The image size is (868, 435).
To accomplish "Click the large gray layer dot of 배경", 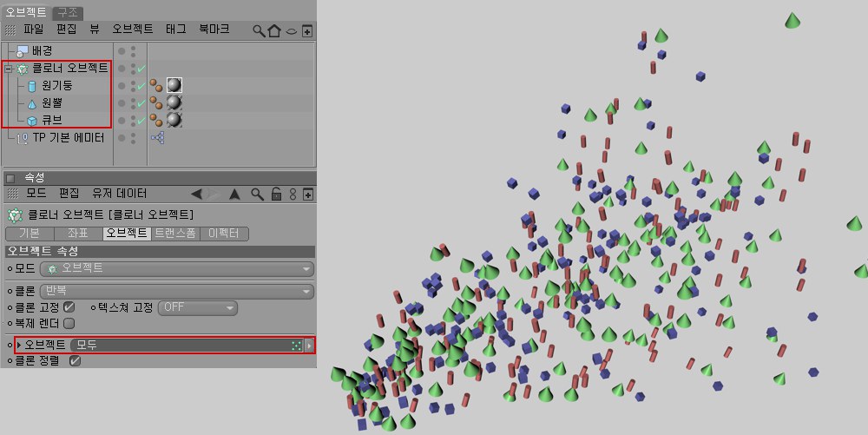I will coord(122,51).
